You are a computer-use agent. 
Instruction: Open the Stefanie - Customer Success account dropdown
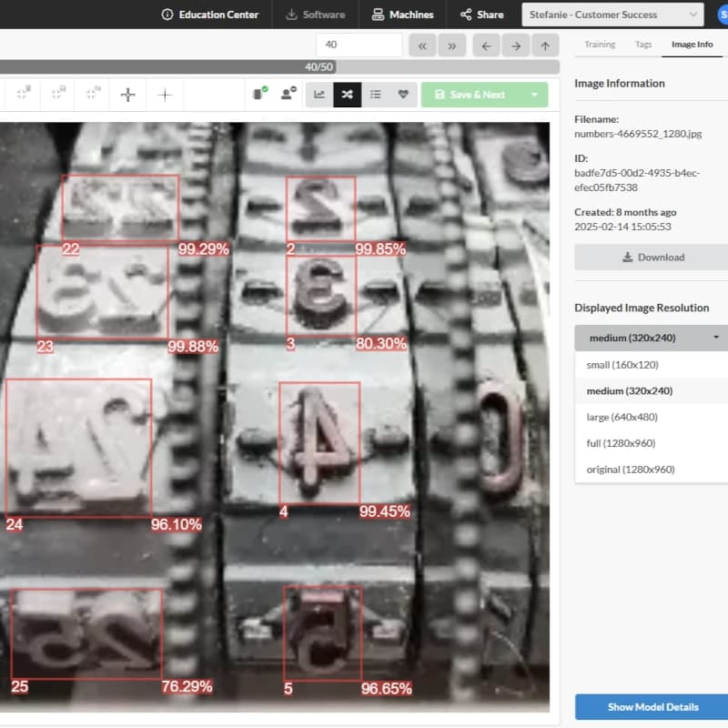pyautogui.click(x=608, y=15)
